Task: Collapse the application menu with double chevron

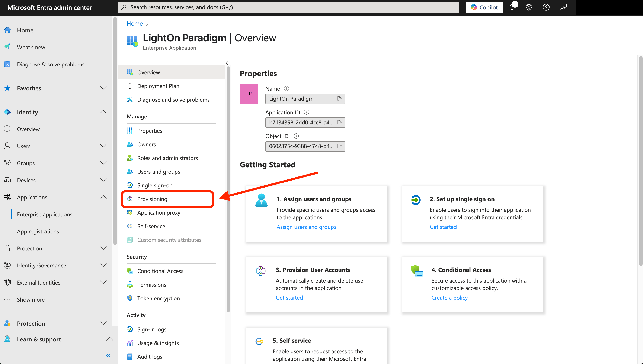Action: (226, 63)
